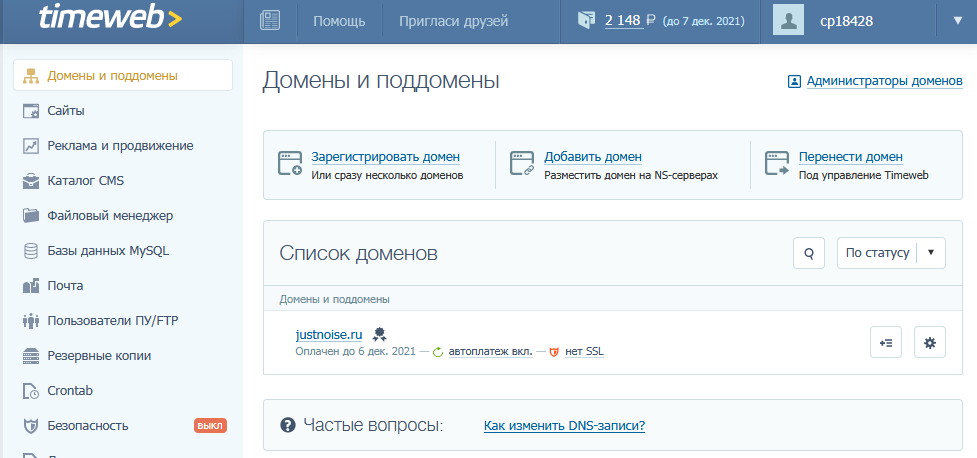This screenshot has width=977, height=458.
Task: Click Зарегистрировать домен link
Action: pos(386,157)
